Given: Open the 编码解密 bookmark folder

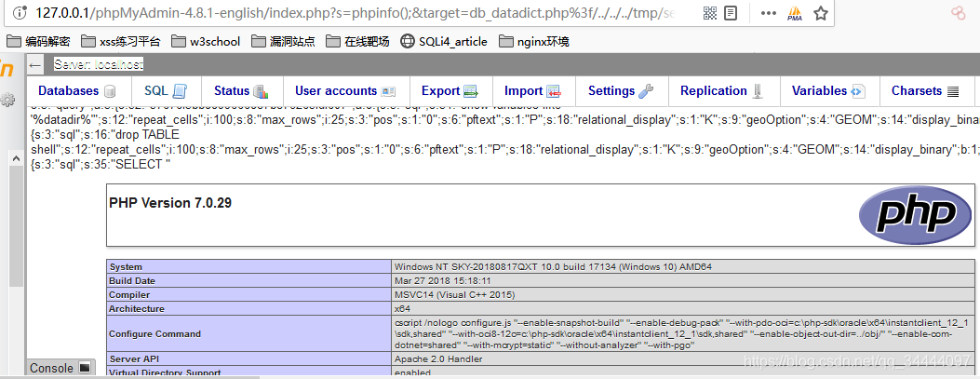Looking at the screenshot, I should click(39, 41).
